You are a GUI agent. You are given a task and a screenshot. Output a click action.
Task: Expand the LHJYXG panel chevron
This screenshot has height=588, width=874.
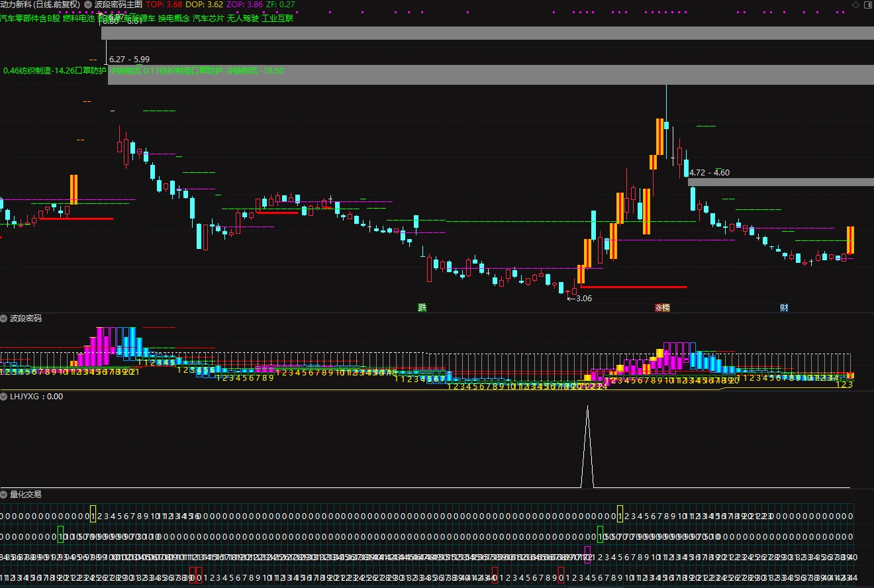pyautogui.click(x=4, y=397)
